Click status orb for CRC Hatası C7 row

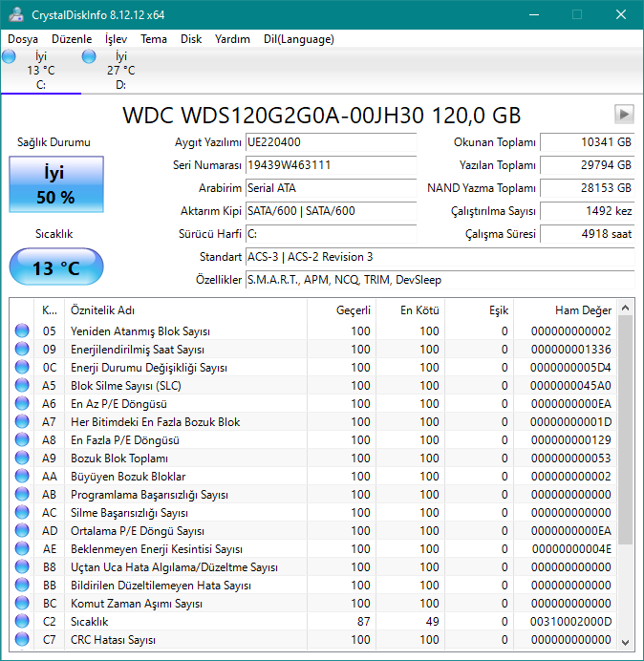pos(22,639)
